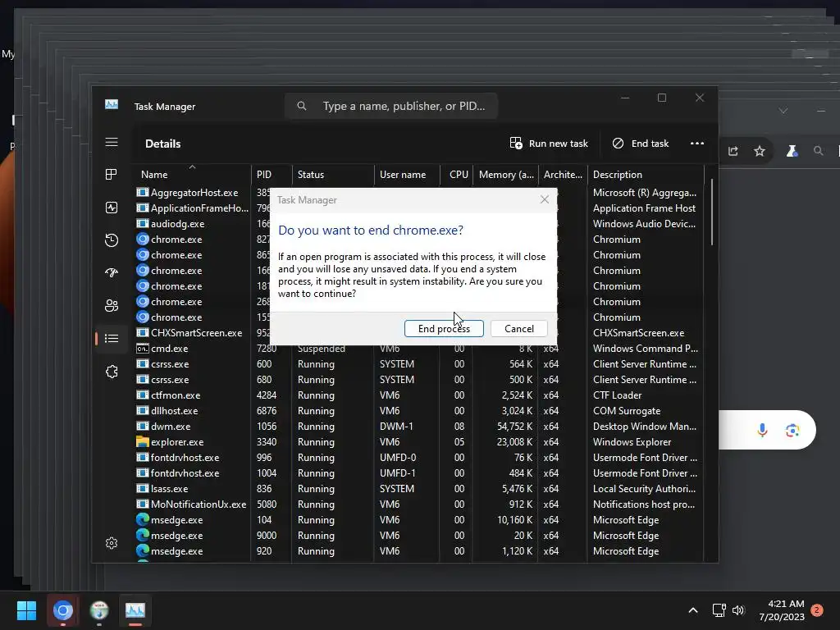This screenshot has height=630, width=840.
Task: Click Run new task
Action: (549, 143)
